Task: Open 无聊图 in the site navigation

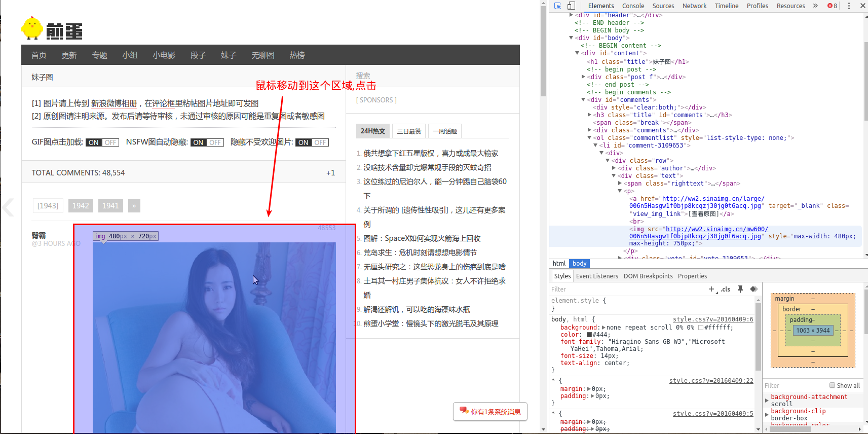Action: click(263, 55)
